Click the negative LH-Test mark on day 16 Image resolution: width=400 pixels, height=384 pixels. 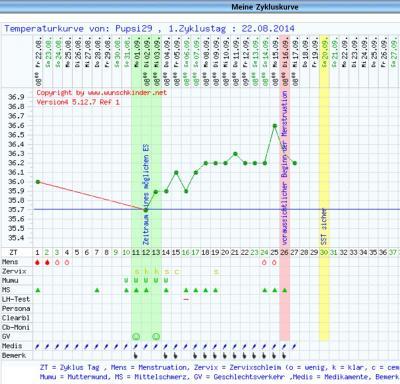(x=186, y=299)
